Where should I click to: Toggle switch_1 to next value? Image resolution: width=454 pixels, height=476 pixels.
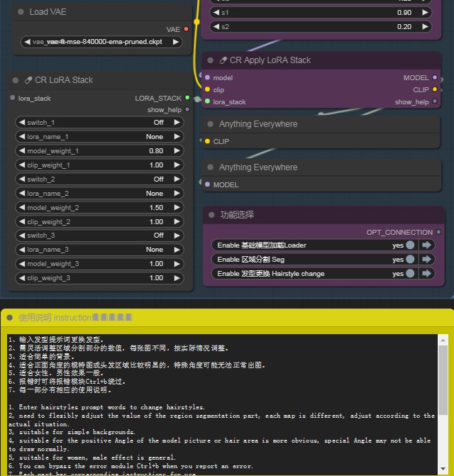pyautogui.click(x=177, y=122)
